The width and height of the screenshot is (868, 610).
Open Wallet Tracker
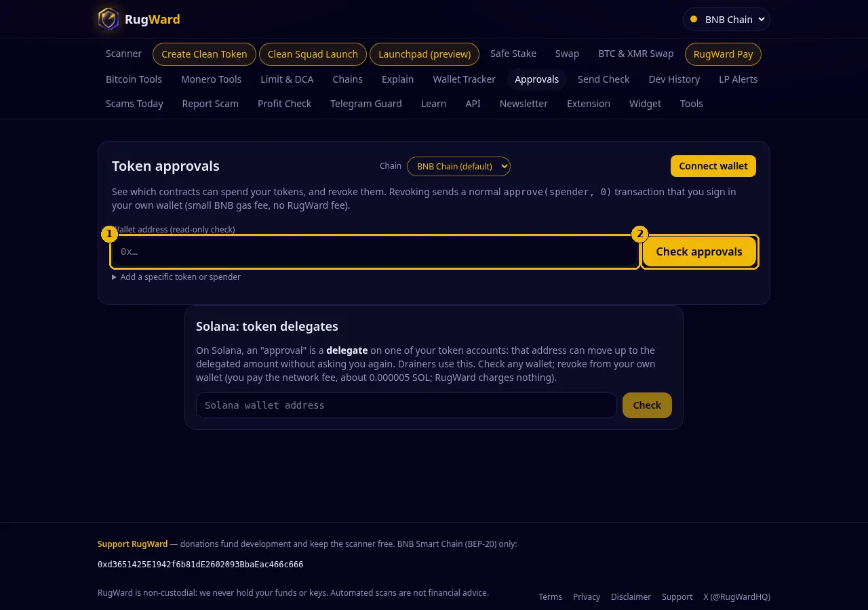pyautogui.click(x=464, y=79)
